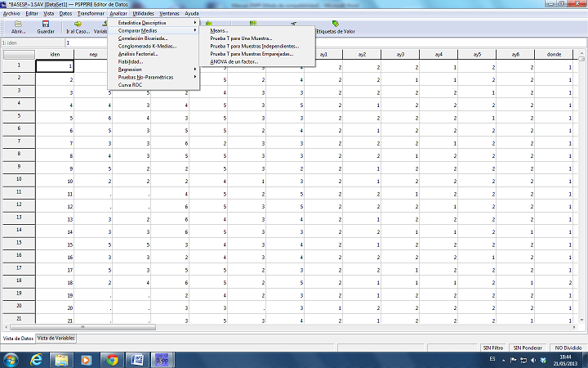Image resolution: width=588 pixels, height=368 pixels.
Task: Open Google Chrome from the taskbar
Action: 112,359
